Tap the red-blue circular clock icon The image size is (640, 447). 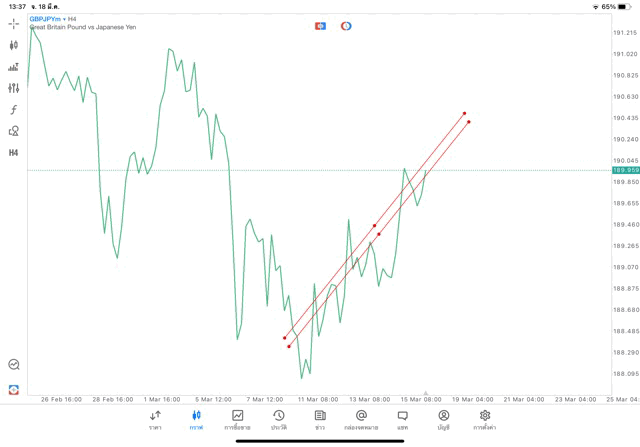346,25
